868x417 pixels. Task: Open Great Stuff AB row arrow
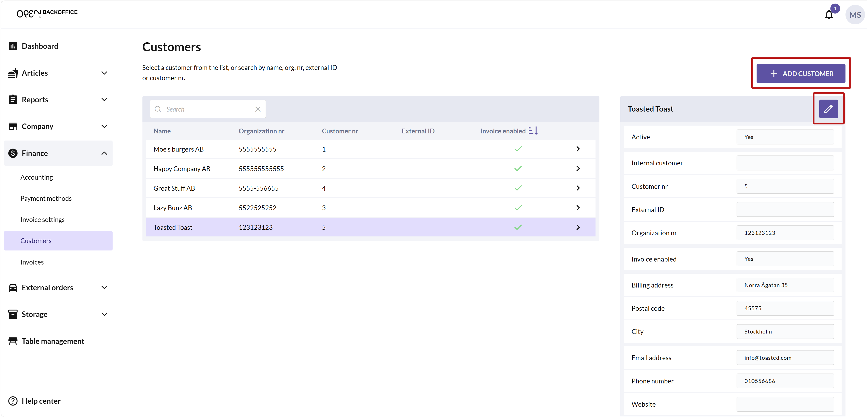(x=578, y=188)
